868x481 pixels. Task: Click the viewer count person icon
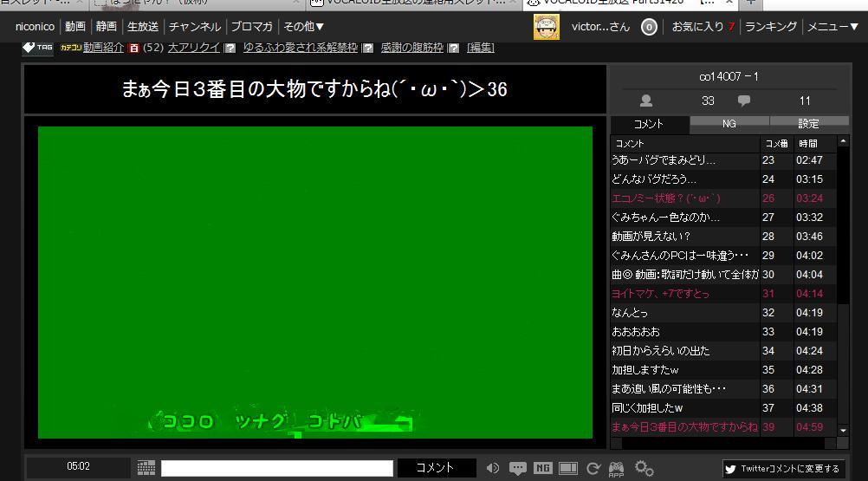pos(646,101)
